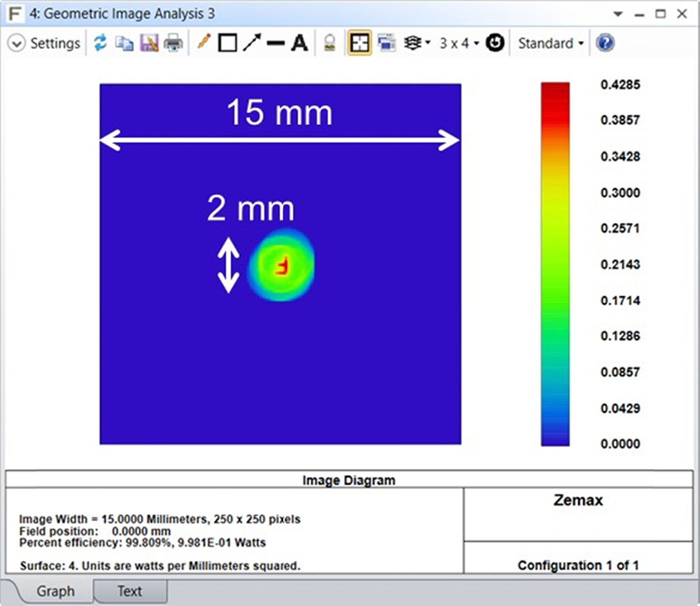The image size is (700, 606).
Task: Open the Help documentation
Action: [x=605, y=43]
